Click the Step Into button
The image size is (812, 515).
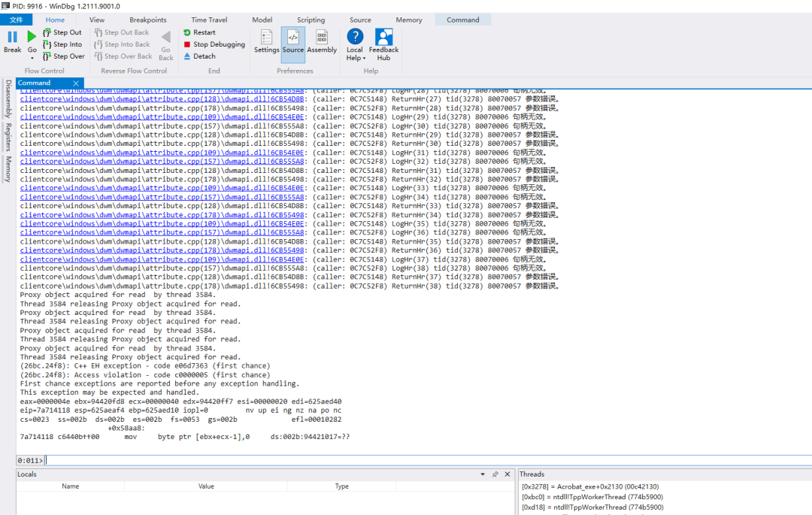click(x=62, y=44)
